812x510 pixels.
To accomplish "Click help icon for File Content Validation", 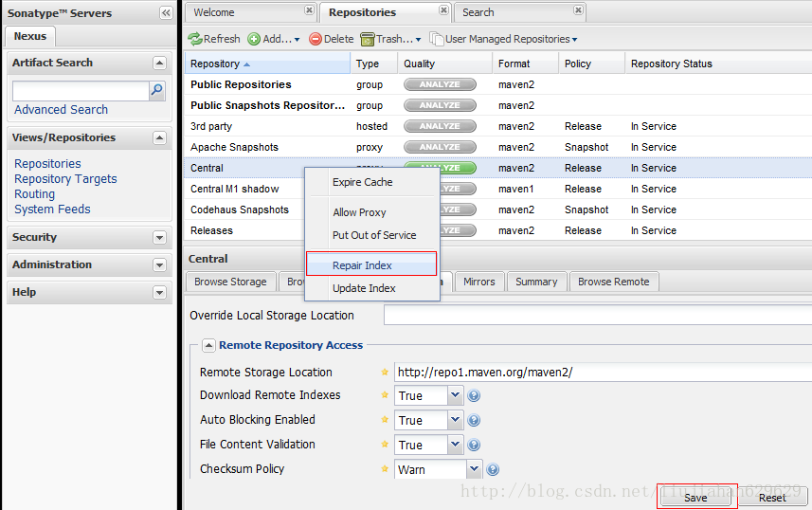I will 474,445.
